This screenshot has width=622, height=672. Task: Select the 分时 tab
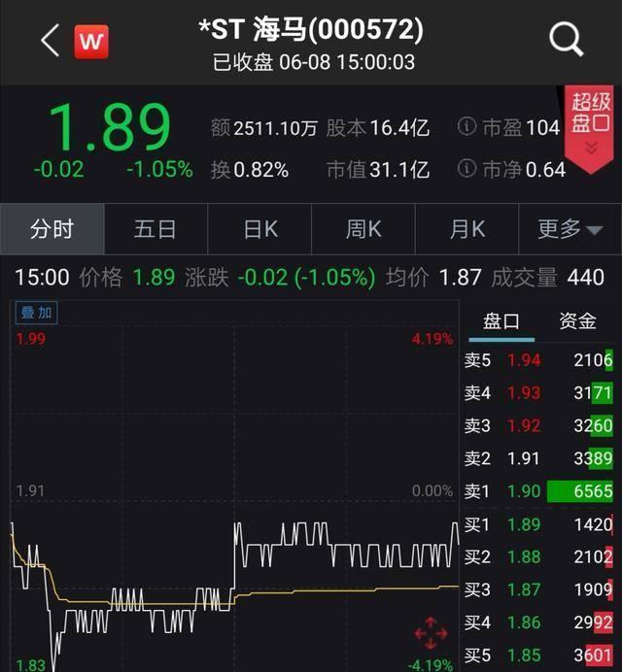point(52,229)
